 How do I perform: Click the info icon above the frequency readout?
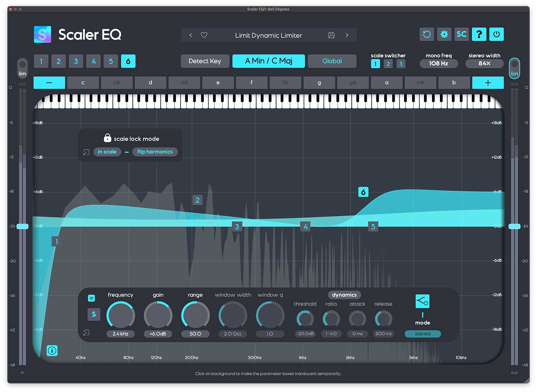52,350
